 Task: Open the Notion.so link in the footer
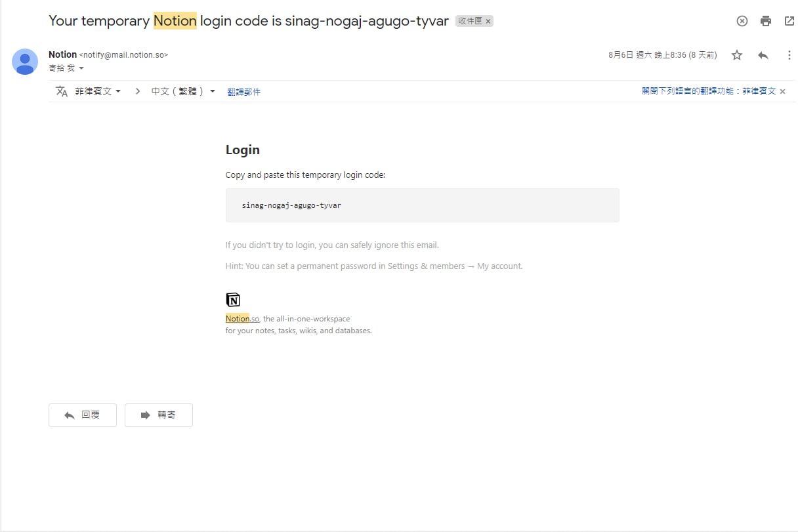point(242,319)
